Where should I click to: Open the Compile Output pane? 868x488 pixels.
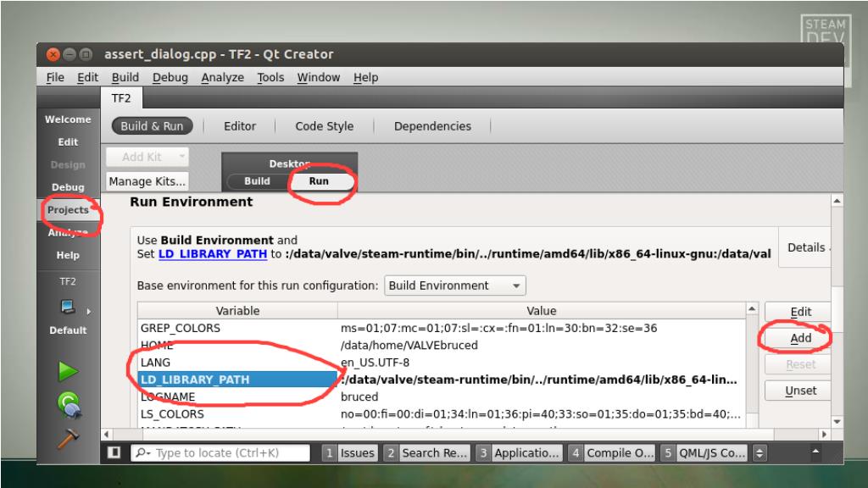pyautogui.click(x=612, y=453)
